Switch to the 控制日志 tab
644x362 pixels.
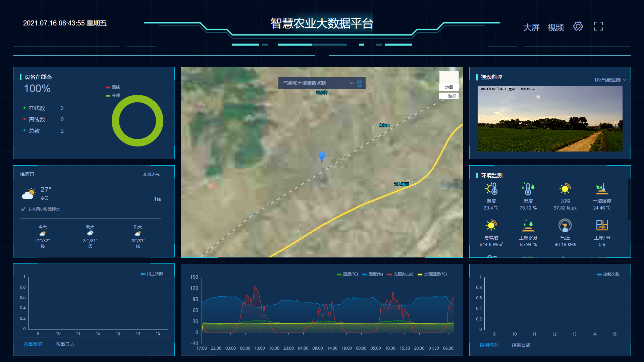pos(521,345)
